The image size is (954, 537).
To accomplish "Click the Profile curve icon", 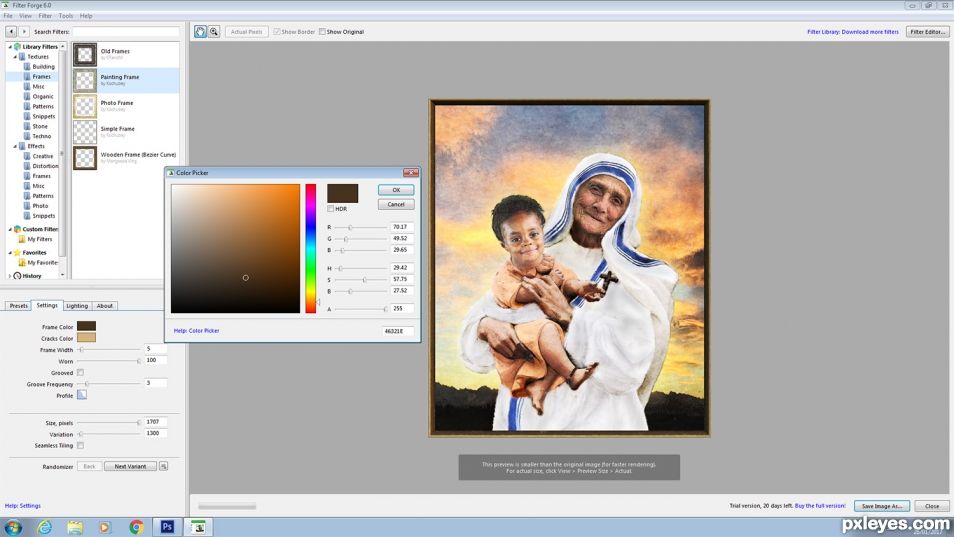I will pyautogui.click(x=82, y=395).
